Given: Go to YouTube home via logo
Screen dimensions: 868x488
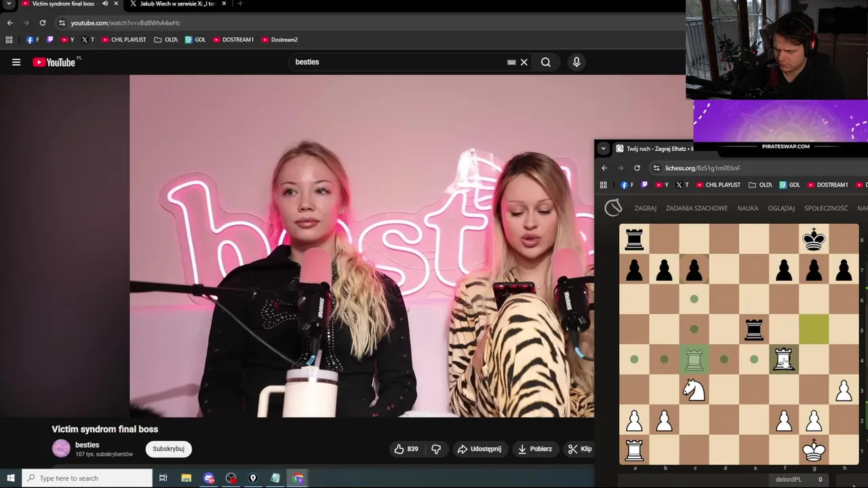Looking at the screenshot, I should (54, 62).
